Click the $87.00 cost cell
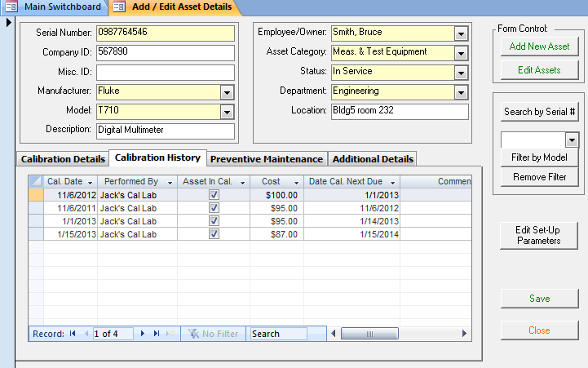 [276, 234]
